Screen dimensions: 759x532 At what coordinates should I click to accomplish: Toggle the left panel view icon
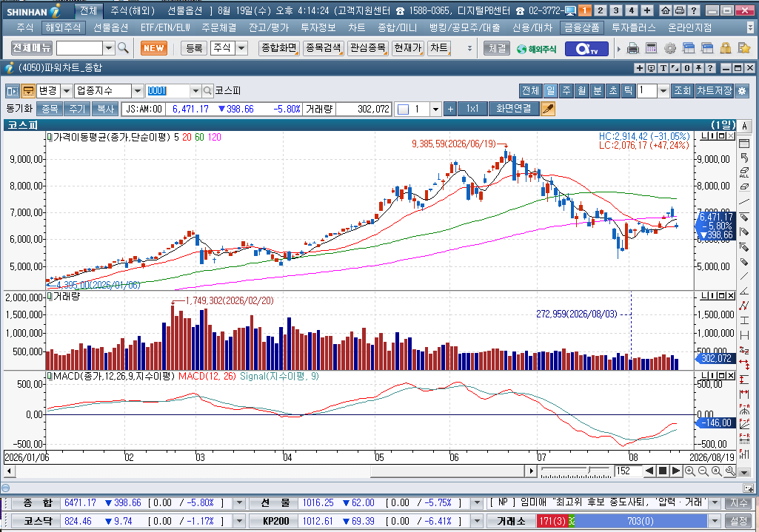click(13, 91)
